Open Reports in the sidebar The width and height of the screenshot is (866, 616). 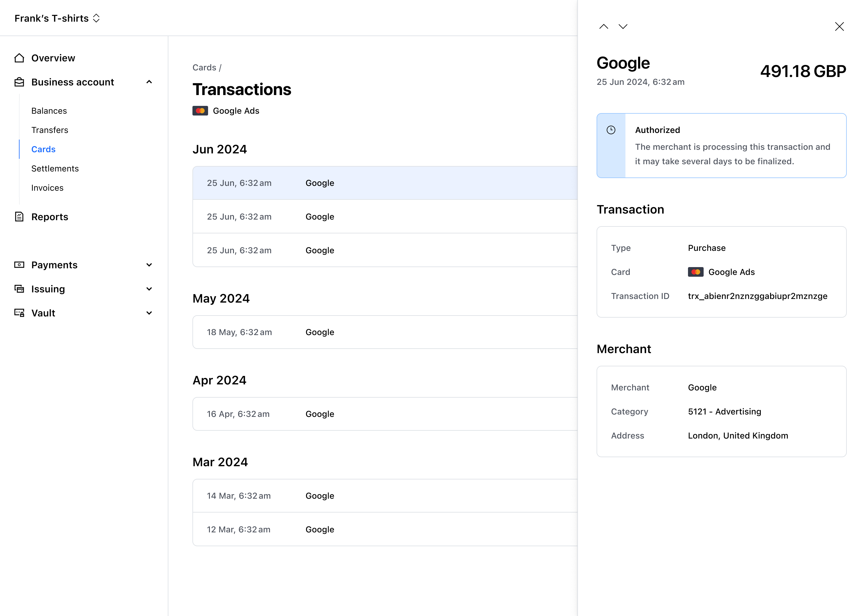coord(50,217)
